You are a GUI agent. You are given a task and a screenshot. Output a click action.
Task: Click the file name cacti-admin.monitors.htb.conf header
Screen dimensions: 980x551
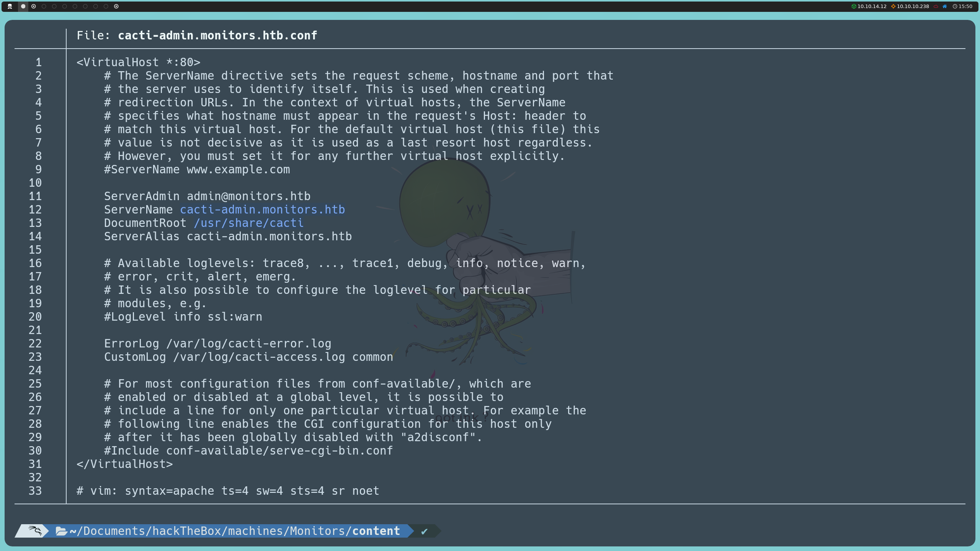tap(217, 36)
